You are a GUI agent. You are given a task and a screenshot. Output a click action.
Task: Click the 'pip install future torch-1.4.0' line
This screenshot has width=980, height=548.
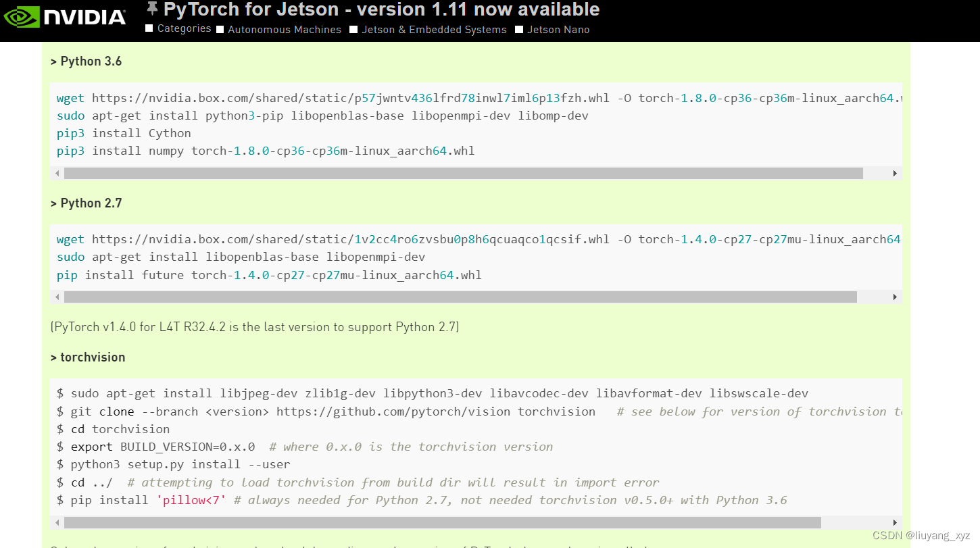pos(269,275)
